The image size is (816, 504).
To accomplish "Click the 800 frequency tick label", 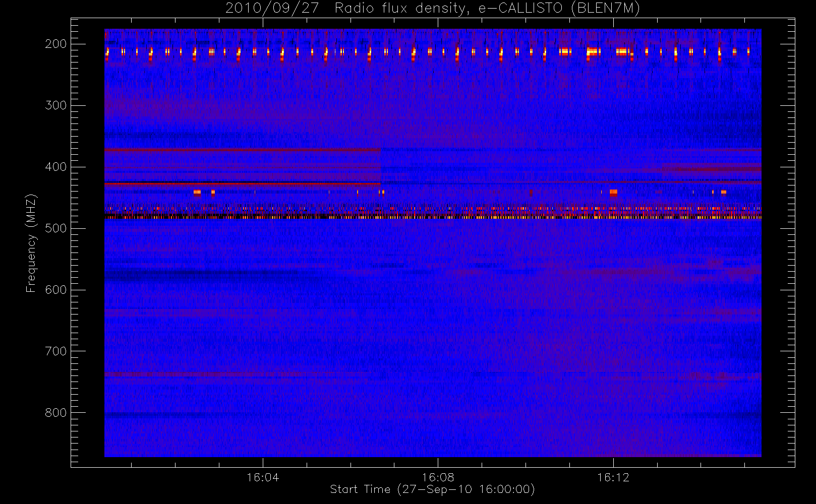I will tap(55, 413).
